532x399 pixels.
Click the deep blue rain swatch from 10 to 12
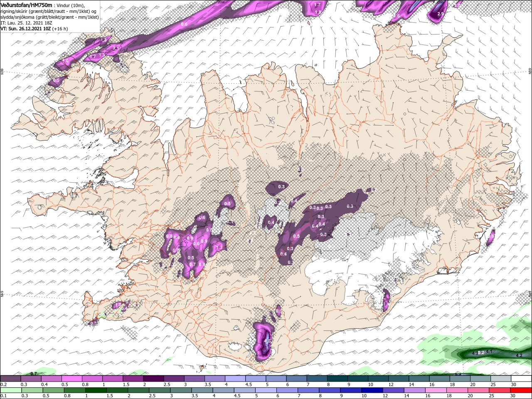pyautogui.click(x=372, y=390)
